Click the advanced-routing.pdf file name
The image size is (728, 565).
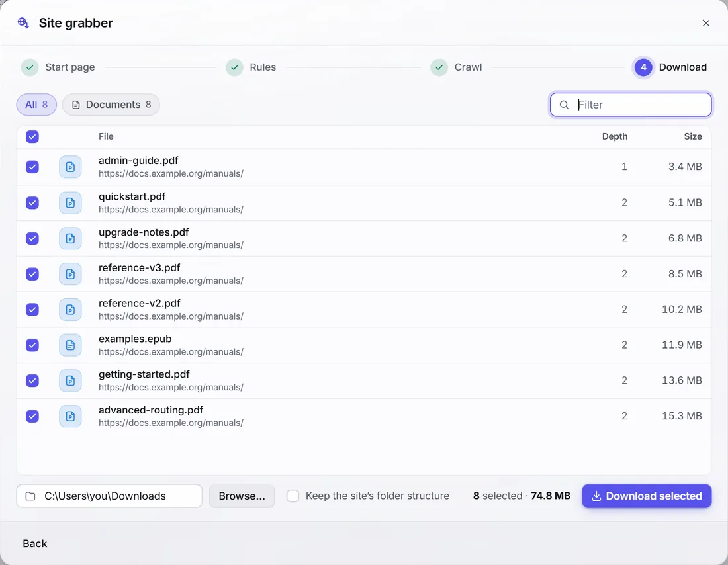click(151, 410)
